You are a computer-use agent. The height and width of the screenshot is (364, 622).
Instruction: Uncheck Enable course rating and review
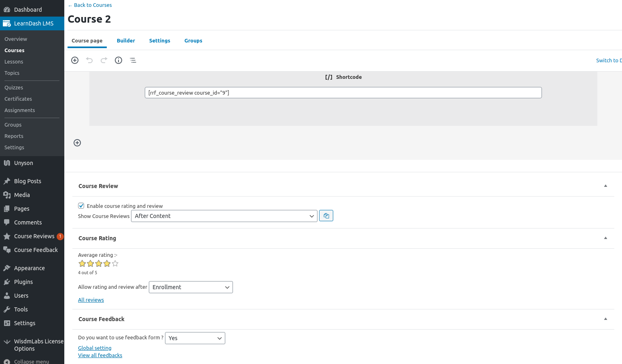(x=81, y=206)
